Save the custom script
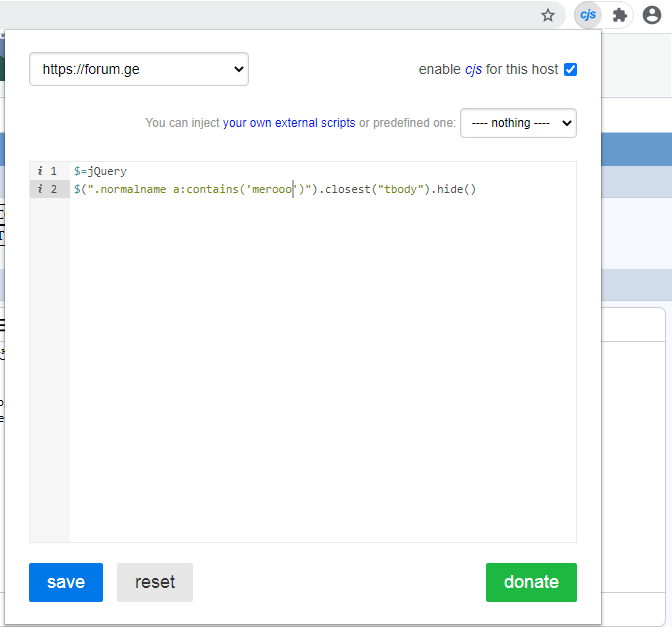Screen dimensions: 672x627 click(66, 582)
